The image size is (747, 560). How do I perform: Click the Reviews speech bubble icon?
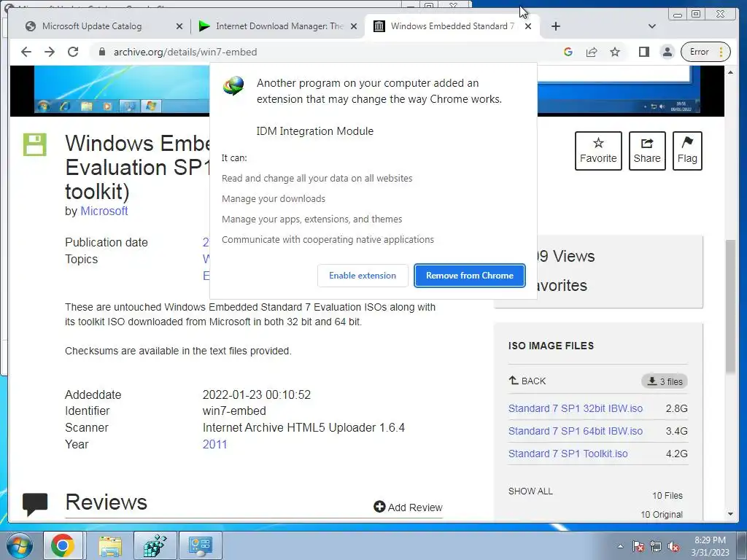coord(35,504)
